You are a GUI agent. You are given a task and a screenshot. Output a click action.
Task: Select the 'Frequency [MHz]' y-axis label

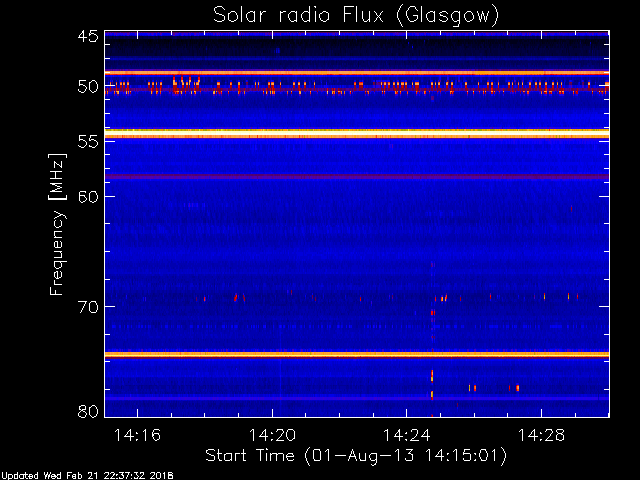click(x=57, y=224)
